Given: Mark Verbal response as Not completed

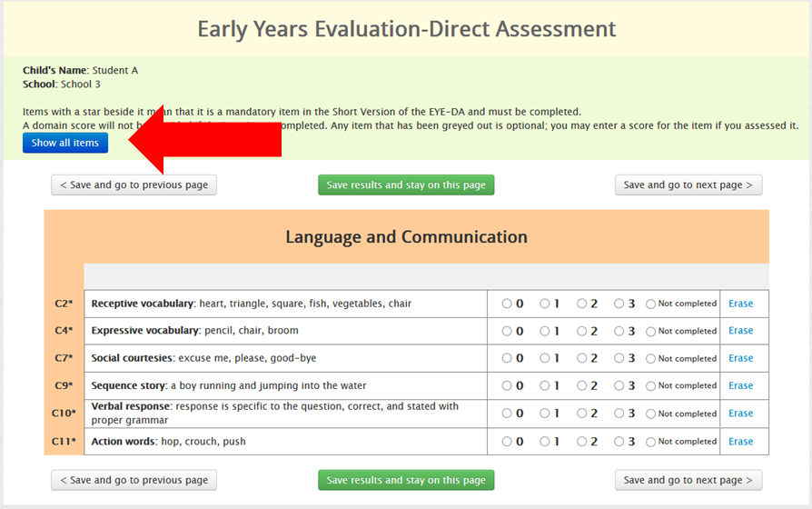Looking at the screenshot, I should tap(650, 414).
